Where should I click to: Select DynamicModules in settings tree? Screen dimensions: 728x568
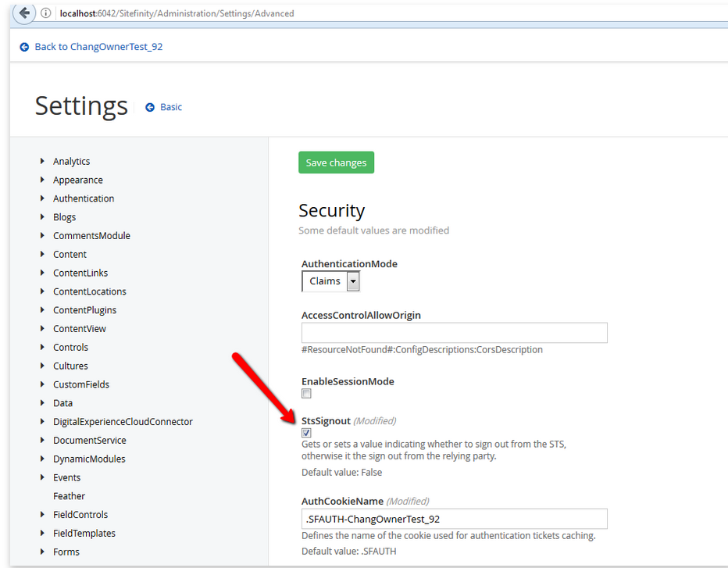(89, 459)
